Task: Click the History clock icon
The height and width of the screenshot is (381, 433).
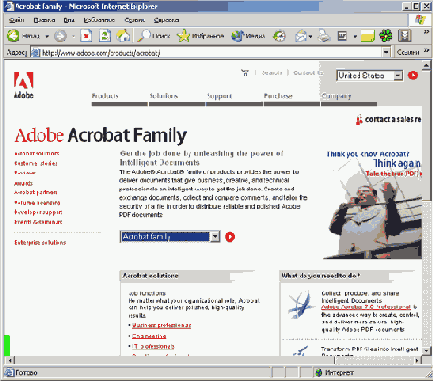Action: [279, 36]
